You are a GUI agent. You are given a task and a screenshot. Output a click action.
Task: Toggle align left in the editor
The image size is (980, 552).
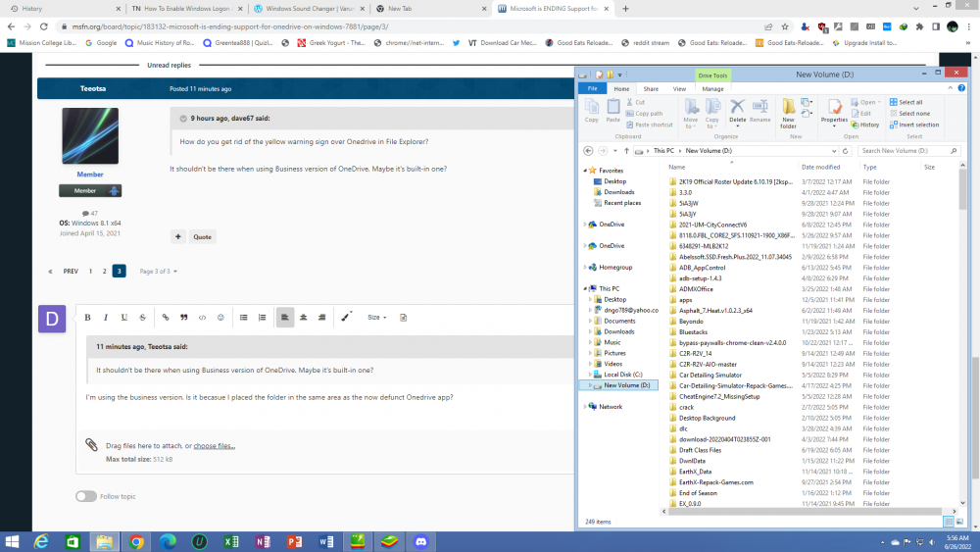284,318
